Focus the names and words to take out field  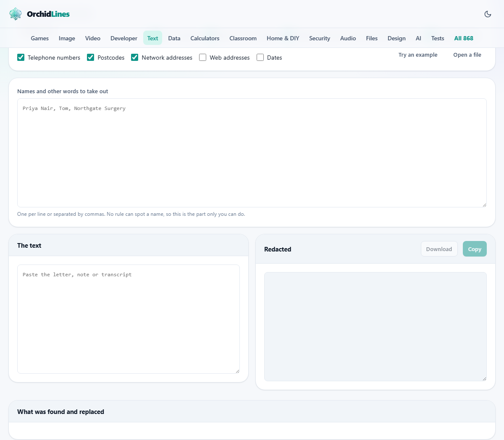click(x=252, y=153)
